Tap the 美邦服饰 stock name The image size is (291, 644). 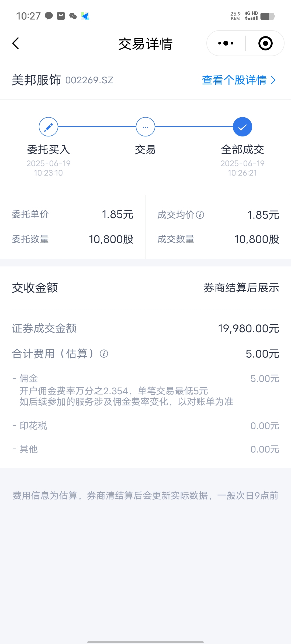(x=36, y=80)
